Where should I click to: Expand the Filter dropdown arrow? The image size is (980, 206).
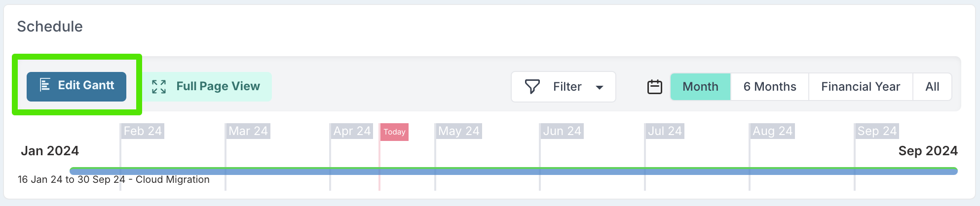coord(600,87)
